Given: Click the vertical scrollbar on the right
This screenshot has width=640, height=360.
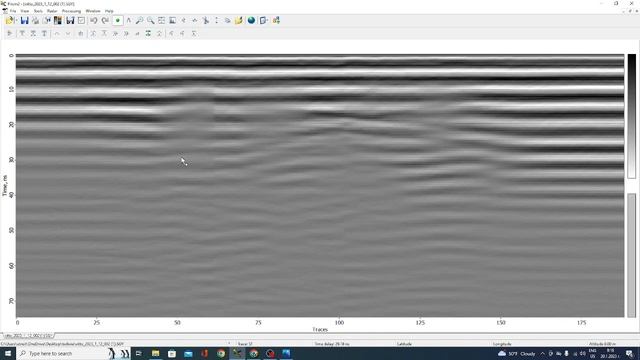Looking at the screenshot, I should [631, 255].
